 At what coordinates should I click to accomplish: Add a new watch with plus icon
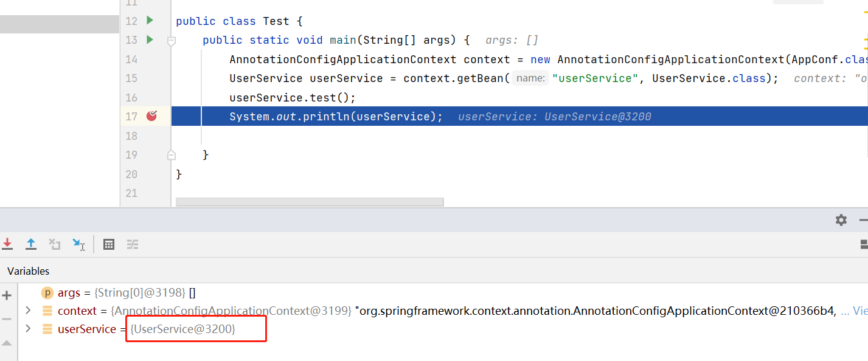click(7, 296)
